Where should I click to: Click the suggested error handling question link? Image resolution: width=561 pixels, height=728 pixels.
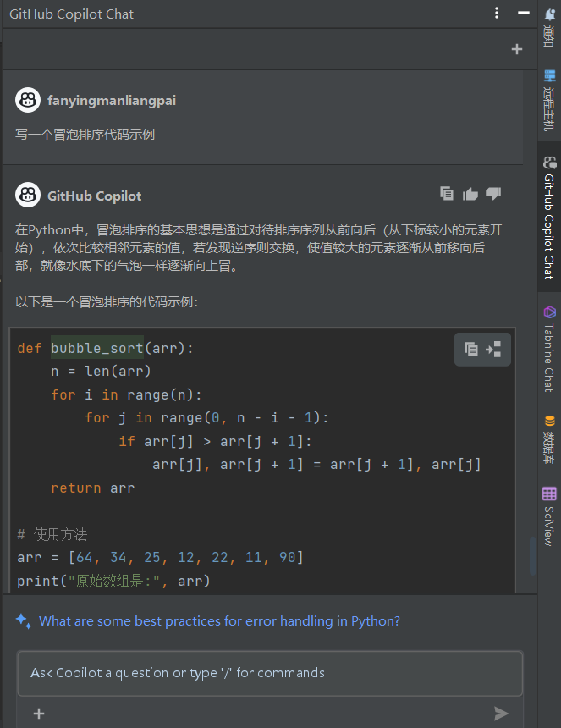pyautogui.click(x=219, y=620)
